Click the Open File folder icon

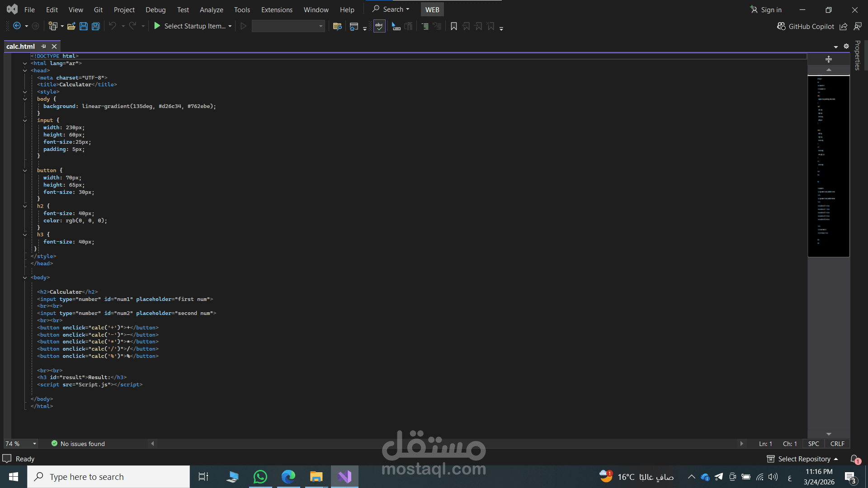[71, 26]
